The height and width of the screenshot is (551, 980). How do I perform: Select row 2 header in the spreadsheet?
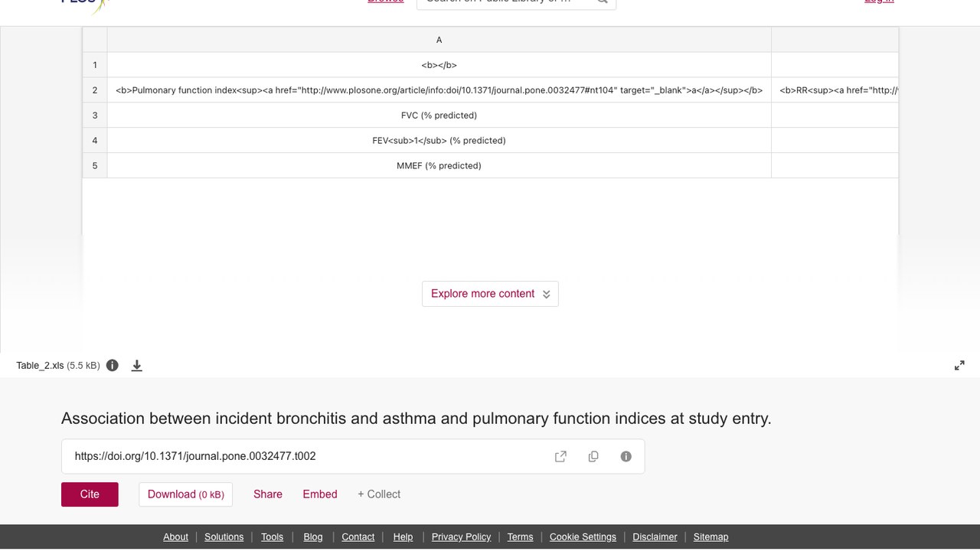(x=95, y=90)
